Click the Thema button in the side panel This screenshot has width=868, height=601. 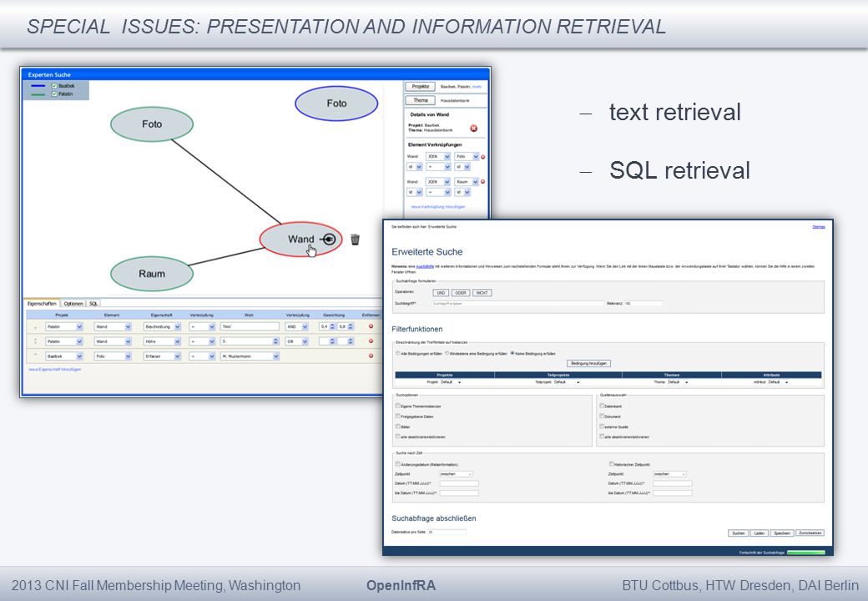[x=420, y=101]
